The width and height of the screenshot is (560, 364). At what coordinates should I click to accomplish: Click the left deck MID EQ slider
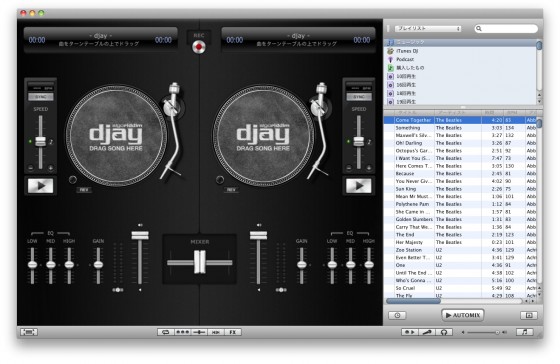tap(51, 265)
